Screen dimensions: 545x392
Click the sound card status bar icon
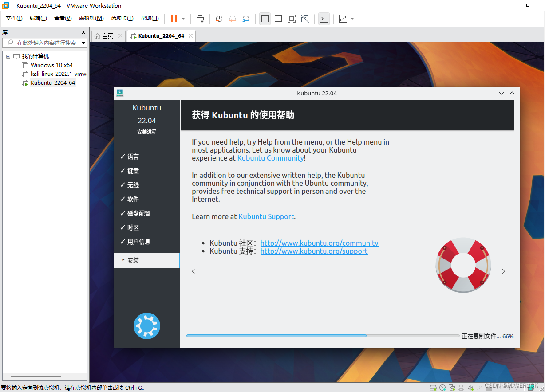pyautogui.click(x=470, y=388)
